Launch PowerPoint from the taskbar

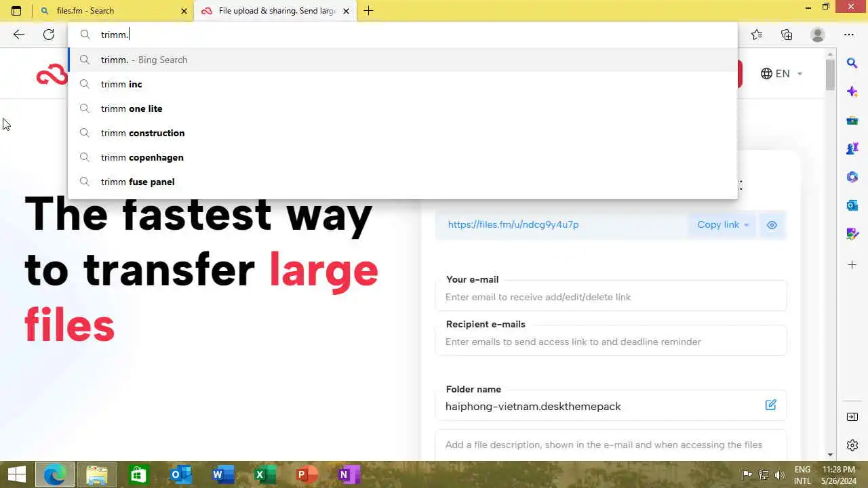pyautogui.click(x=307, y=474)
